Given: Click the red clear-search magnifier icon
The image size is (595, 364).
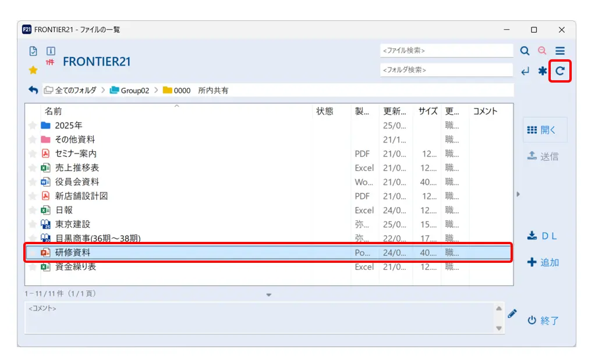Looking at the screenshot, I should [x=542, y=51].
